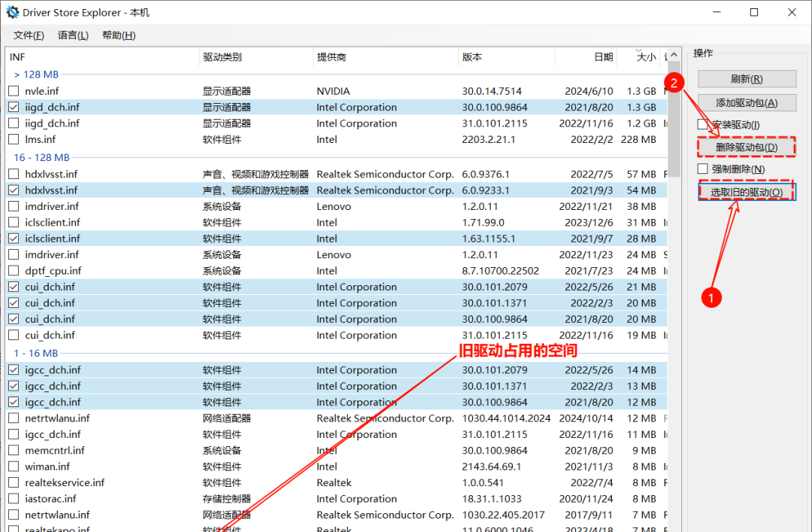The image size is (812, 532).
Task: Toggle the 安装驱动 checkbox
Action: click(x=703, y=125)
